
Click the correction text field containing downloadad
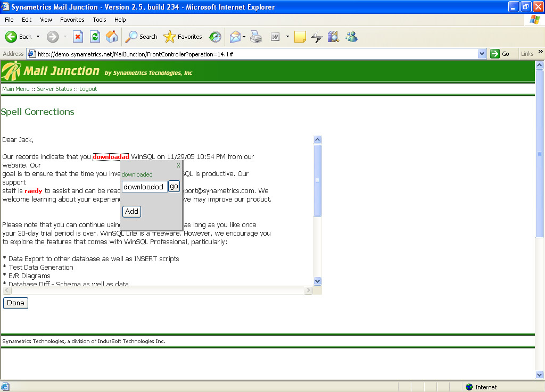[144, 187]
